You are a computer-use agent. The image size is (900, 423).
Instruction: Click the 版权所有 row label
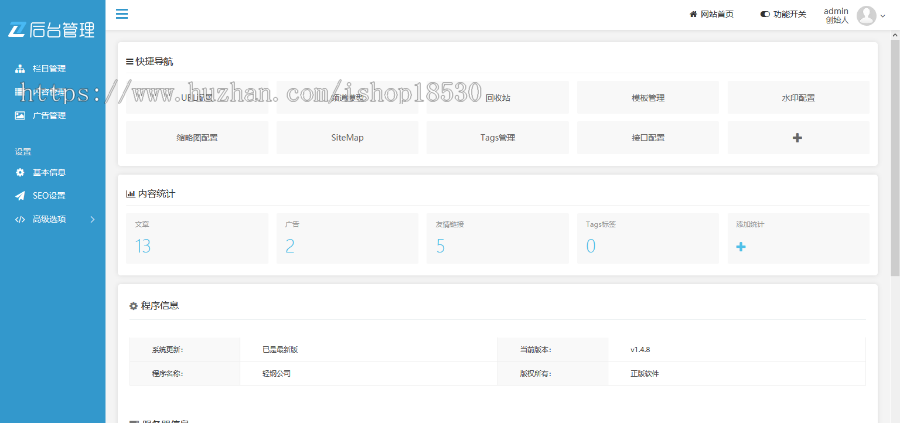coord(536,374)
